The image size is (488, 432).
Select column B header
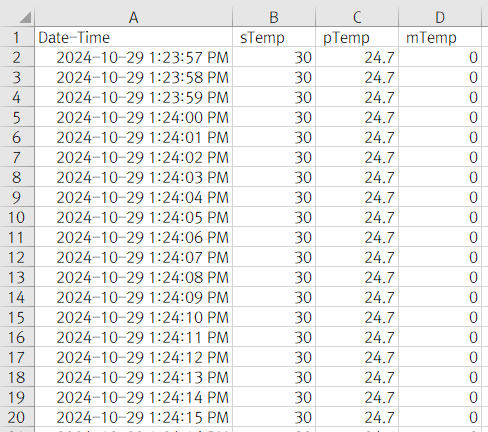274,17
